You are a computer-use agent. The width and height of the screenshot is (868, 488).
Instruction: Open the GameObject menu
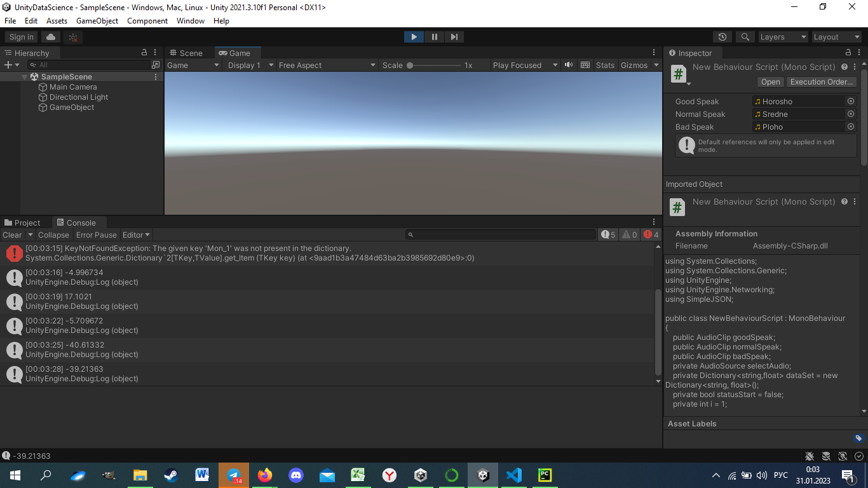pyautogui.click(x=97, y=20)
